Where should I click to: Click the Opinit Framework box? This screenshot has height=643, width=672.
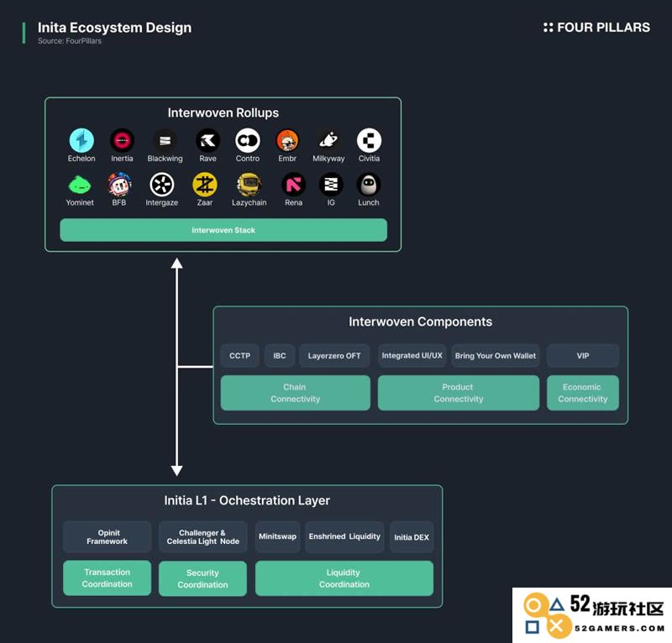pyautogui.click(x=108, y=536)
